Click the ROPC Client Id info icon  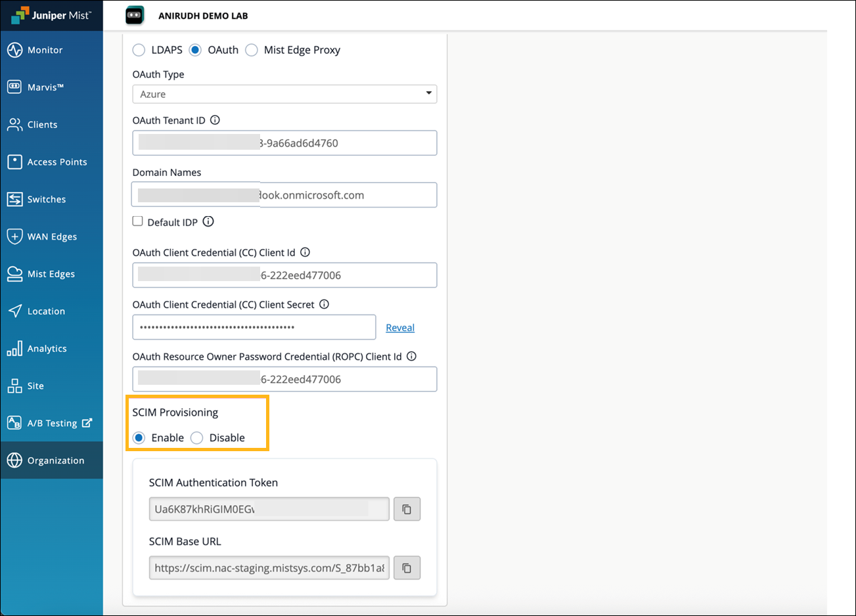tap(411, 357)
